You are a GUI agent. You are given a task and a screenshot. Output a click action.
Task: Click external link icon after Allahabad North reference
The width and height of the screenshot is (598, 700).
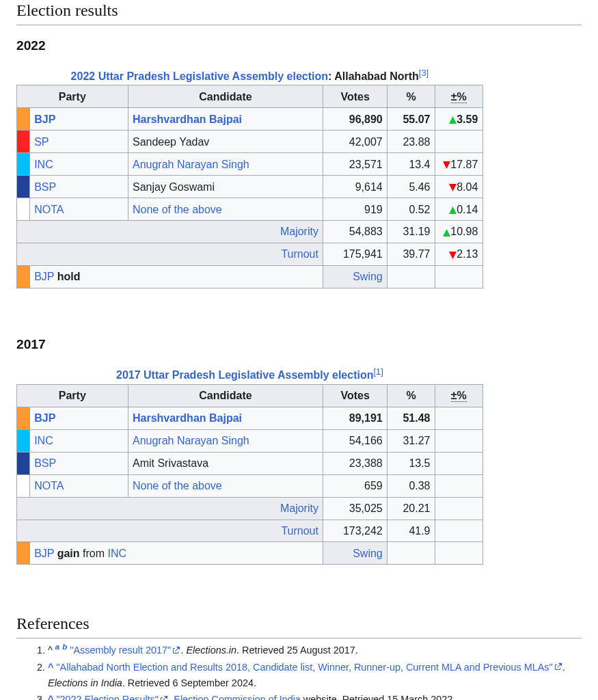(558, 667)
